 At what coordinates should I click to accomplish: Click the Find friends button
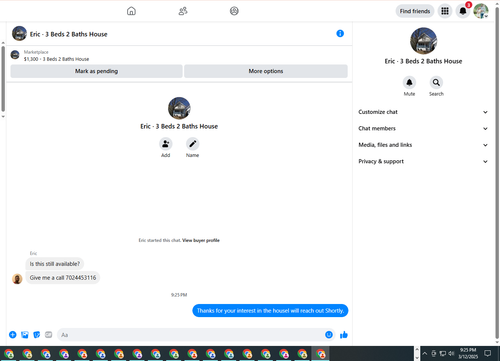click(x=415, y=11)
